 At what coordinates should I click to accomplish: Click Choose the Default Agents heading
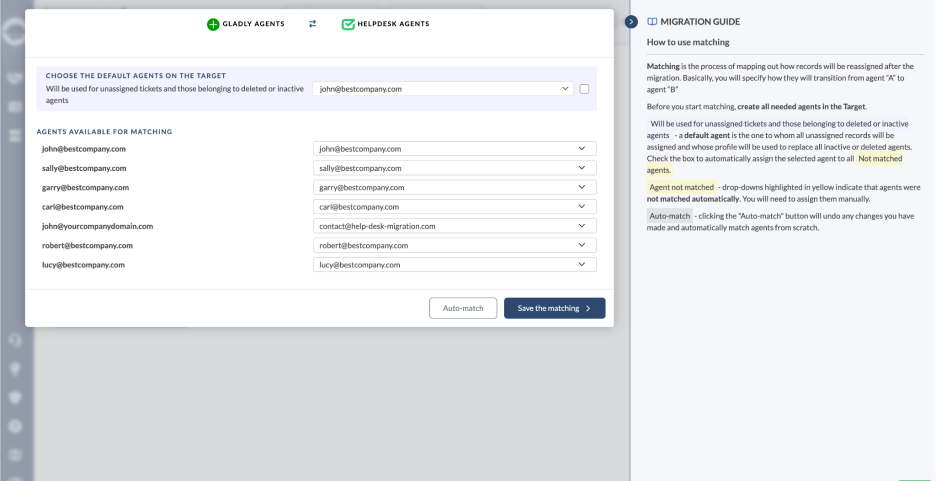pos(136,76)
